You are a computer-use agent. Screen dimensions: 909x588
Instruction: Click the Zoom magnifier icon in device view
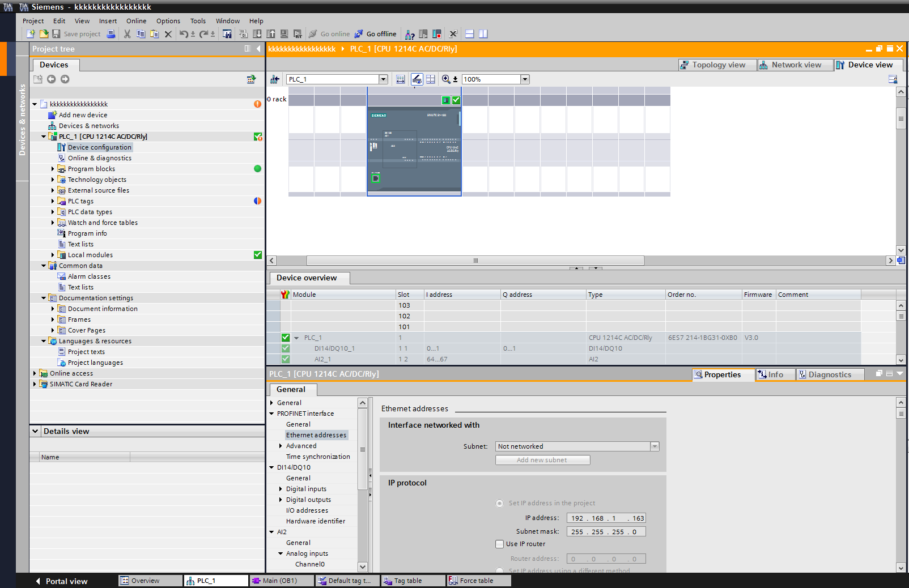pos(446,79)
